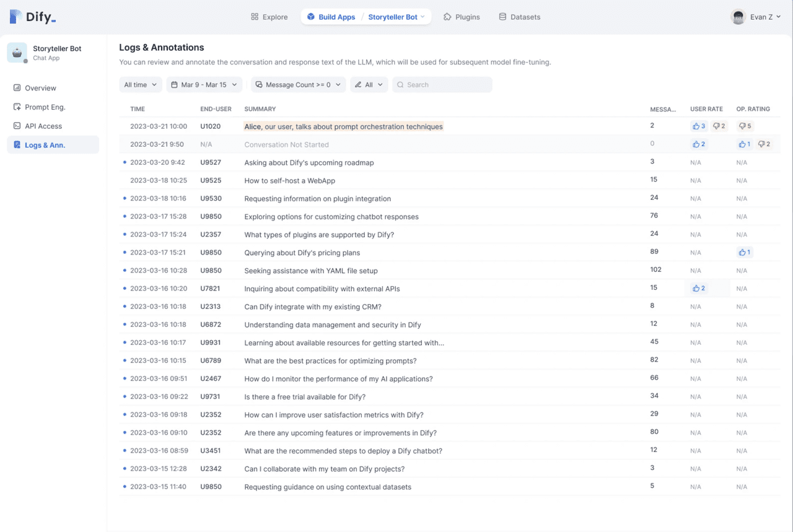
Task: Open the Explore section
Action: (x=269, y=17)
